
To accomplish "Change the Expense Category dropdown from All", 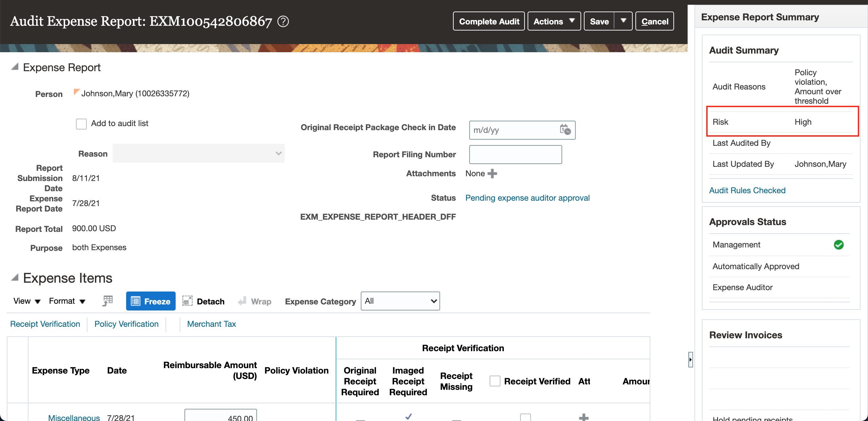I will coord(400,301).
